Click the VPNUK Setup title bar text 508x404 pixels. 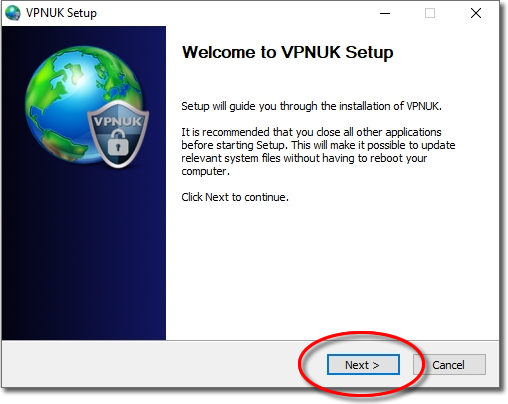[61, 13]
